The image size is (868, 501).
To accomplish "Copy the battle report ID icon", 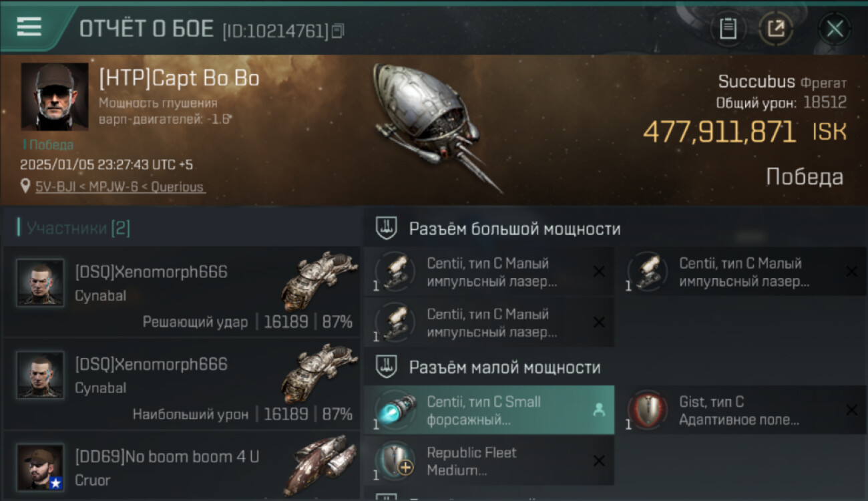I will pos(338,31).
